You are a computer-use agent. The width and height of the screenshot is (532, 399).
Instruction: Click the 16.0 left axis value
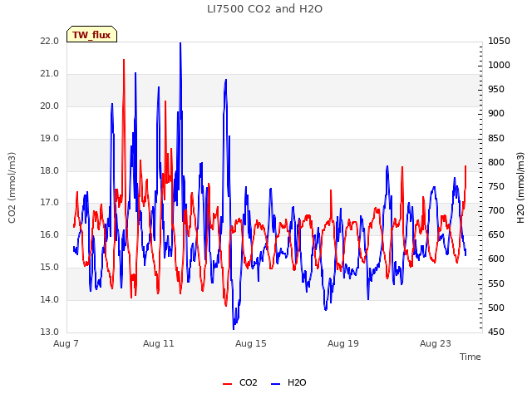coord(50,234)
